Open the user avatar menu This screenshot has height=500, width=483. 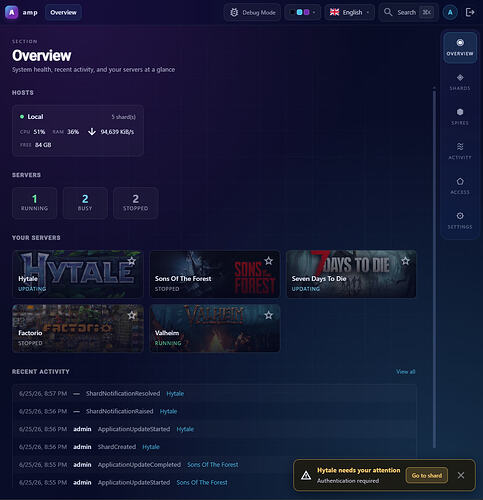(450, 13)
